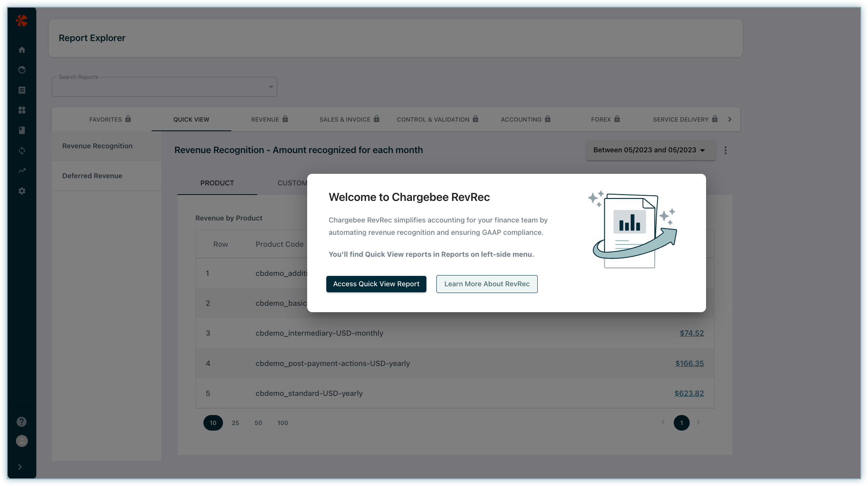Image resolution: width=868 pixels, height=486 pixels.
Task: Open the Search Reports dropdown
Action: click(x=164, y=87)
